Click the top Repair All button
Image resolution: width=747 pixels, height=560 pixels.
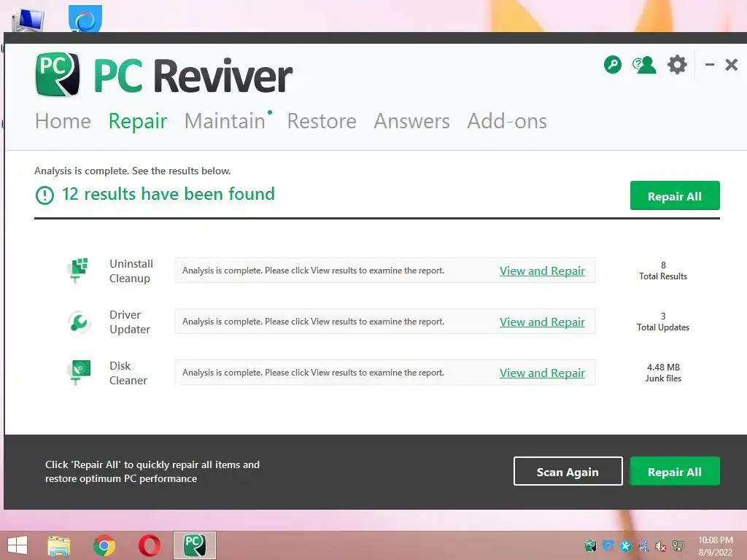675,195
